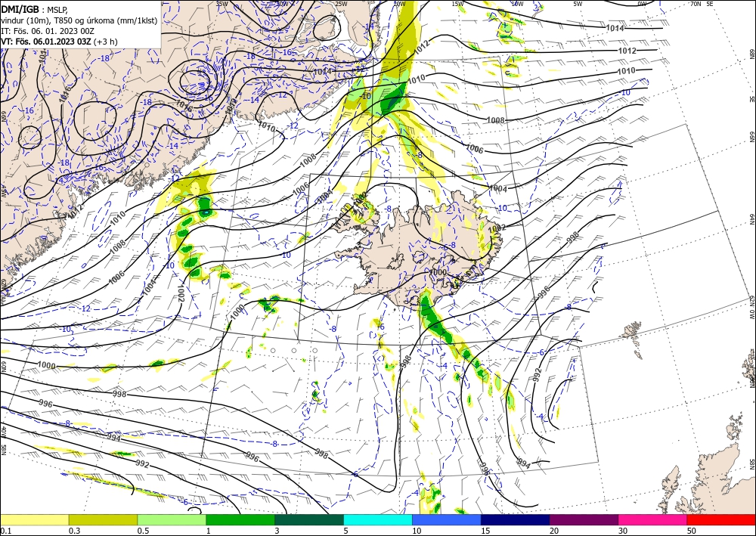Click the "15W" longitude label
Screen dimensions: 756x536
(457, 4)
